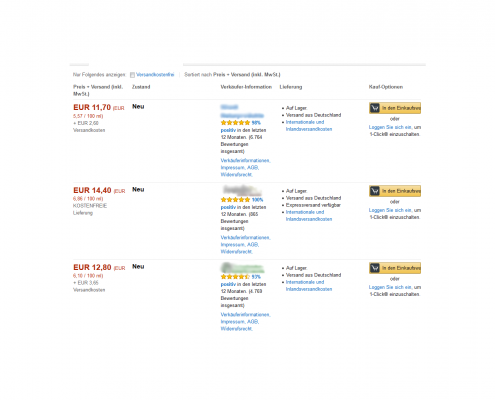Open Internationale und Inlandsversandkosten for third offer

(x=309, y=286)
